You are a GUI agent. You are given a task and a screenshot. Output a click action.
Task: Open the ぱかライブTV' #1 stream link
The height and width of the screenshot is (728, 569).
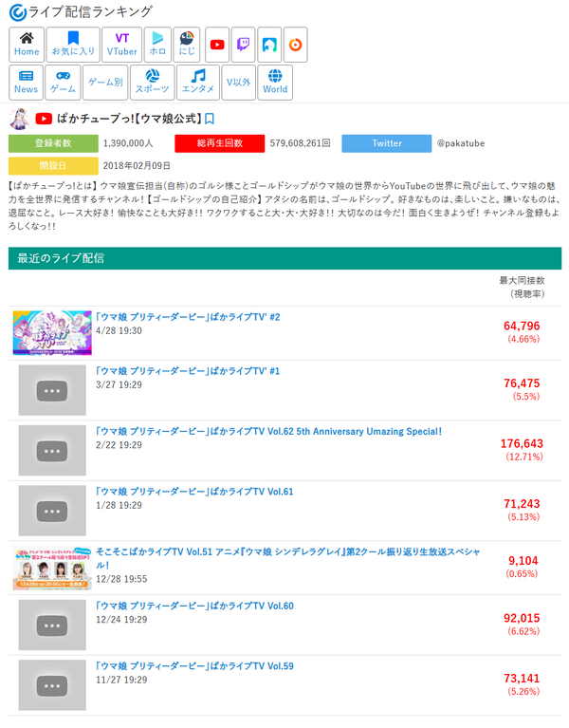click(188, 371)
